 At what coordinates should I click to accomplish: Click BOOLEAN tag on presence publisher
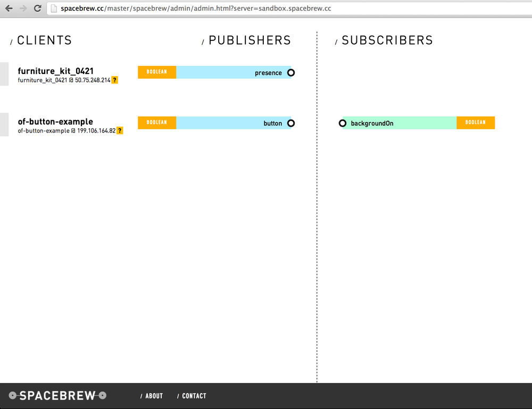157,72
